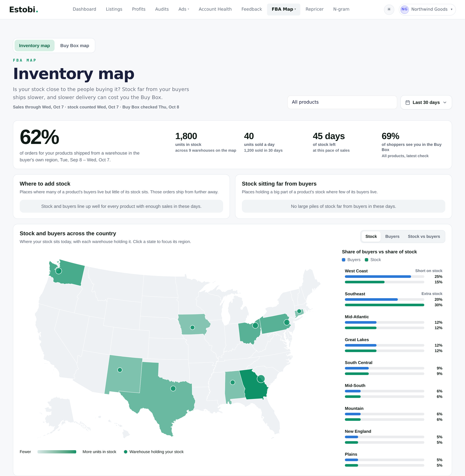The width and height of the screenshot is (465, 476).
Task: Click the "1,800" units in stock value
Action: tap(186, 136)
